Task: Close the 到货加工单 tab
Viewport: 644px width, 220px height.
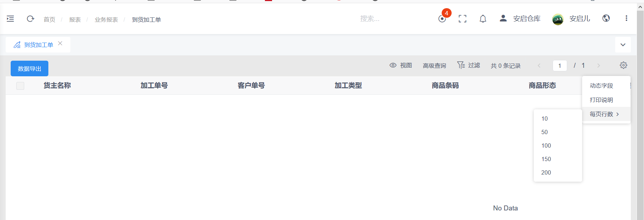Action: [60, 43]
